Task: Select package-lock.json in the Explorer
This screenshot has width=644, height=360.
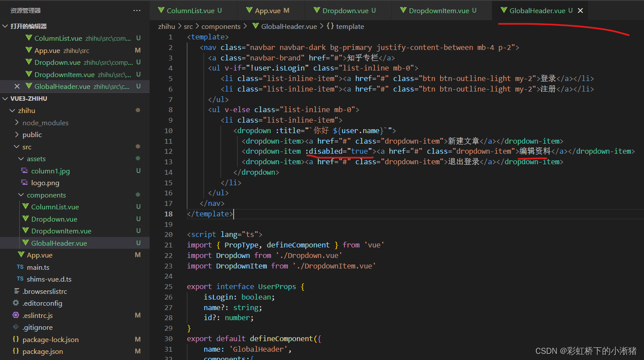Action: click(49, 339)
